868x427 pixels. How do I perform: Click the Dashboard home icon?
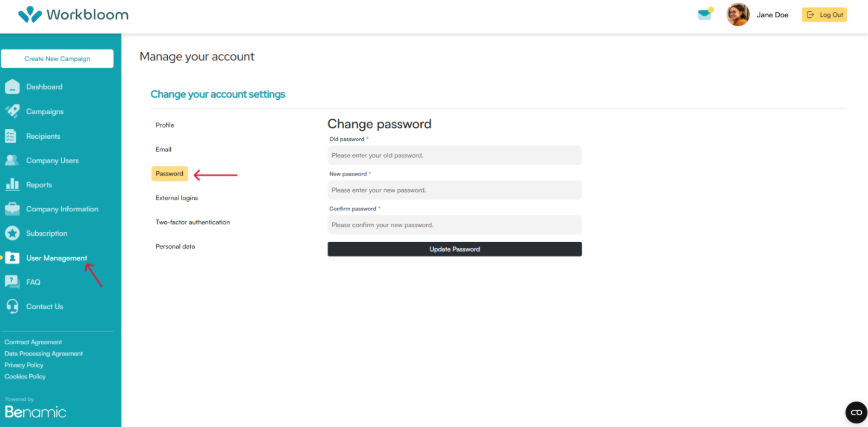12,87
